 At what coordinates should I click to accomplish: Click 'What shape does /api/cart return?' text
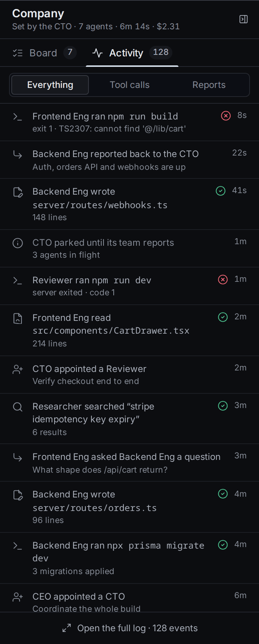tap(100, 470)
